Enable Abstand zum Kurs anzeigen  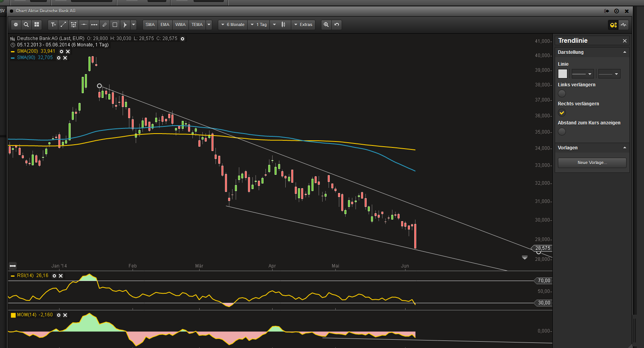[562, 132]
